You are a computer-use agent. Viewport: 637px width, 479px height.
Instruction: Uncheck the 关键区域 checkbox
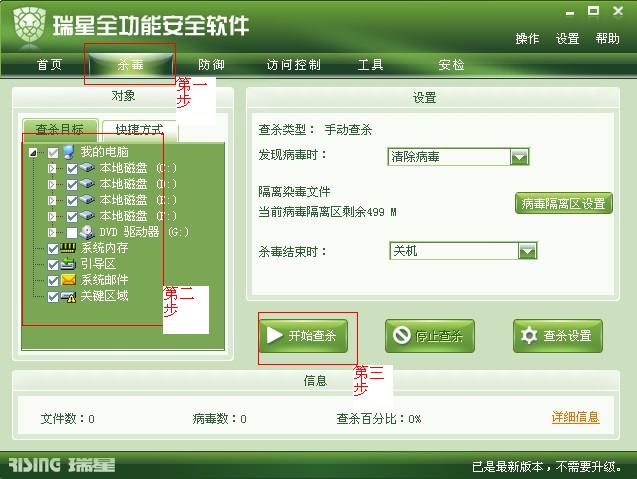(53, 297)
